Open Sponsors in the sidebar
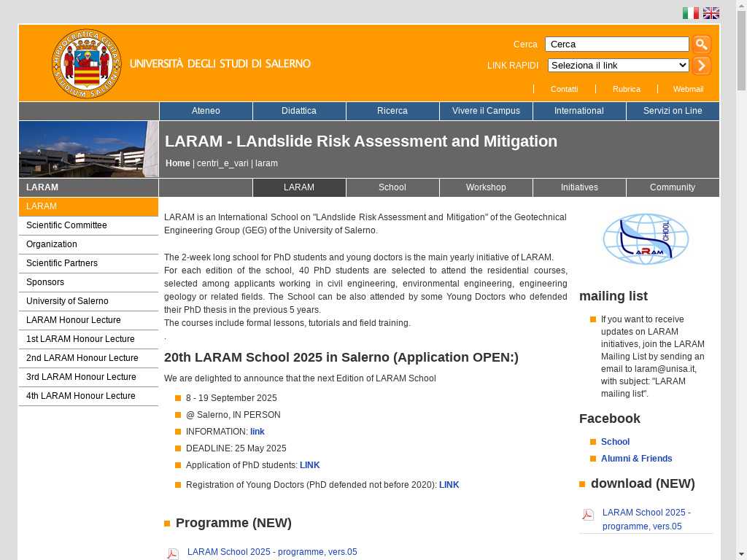 88,282
